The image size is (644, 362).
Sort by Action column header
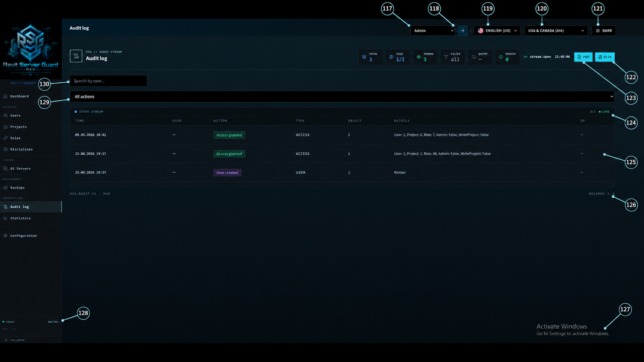(x=220, y=121)
